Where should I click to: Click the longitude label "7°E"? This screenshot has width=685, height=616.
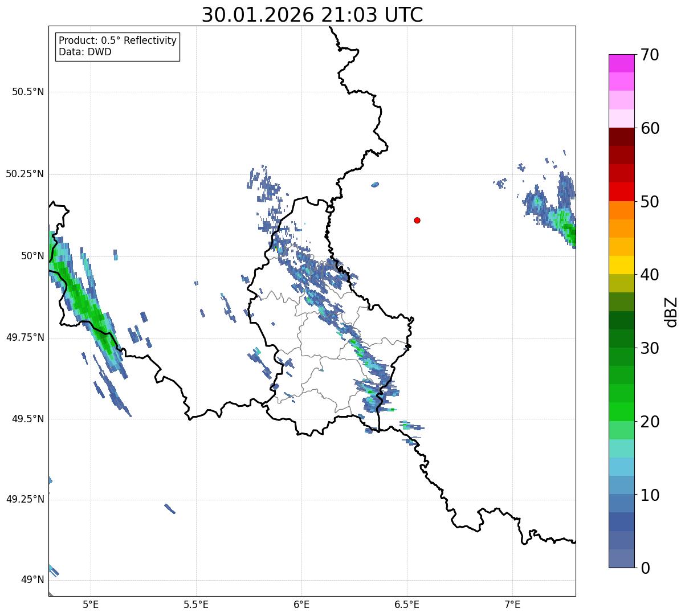512,604
